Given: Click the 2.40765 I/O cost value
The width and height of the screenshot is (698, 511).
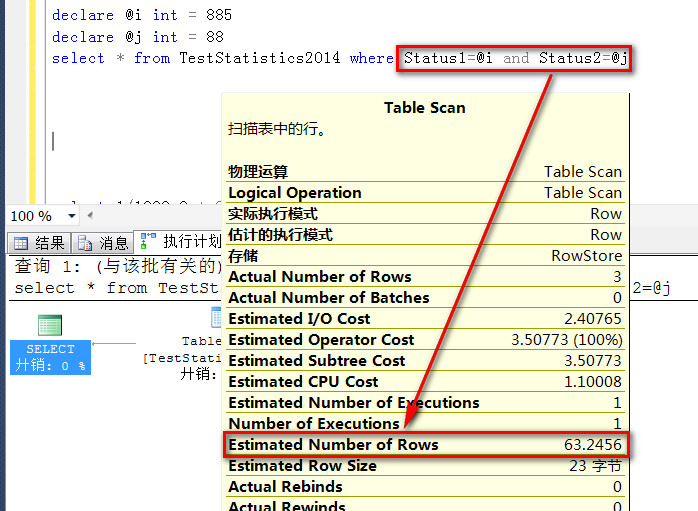Looking at the screenshot, I should [x=592, y=319].
